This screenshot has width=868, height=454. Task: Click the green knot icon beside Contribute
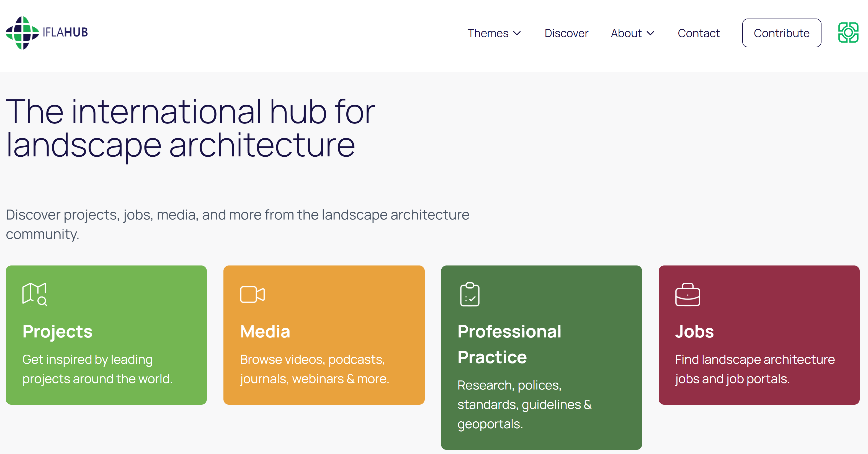(x=848, y=33)
